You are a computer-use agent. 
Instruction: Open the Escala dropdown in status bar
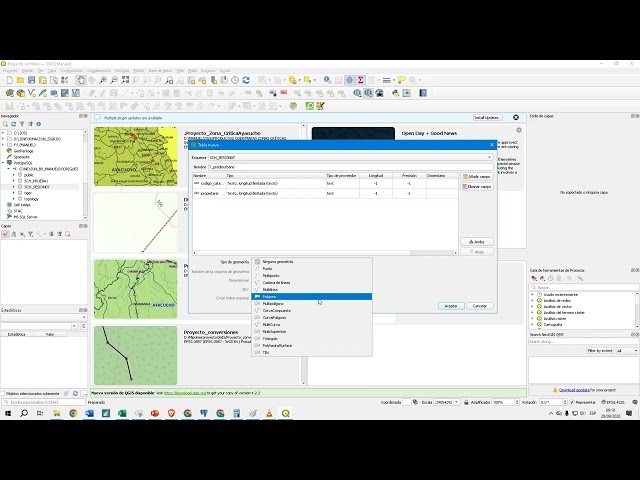pyautogui.click(x=456, y=402)
